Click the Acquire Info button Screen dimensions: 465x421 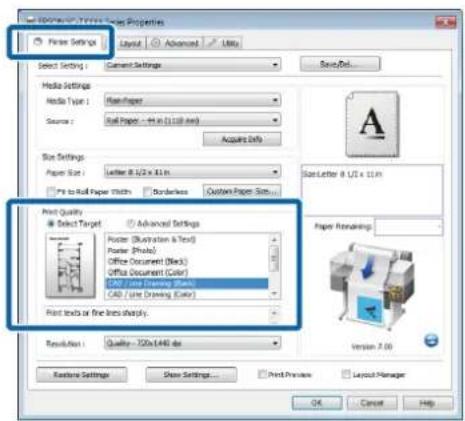242,139
